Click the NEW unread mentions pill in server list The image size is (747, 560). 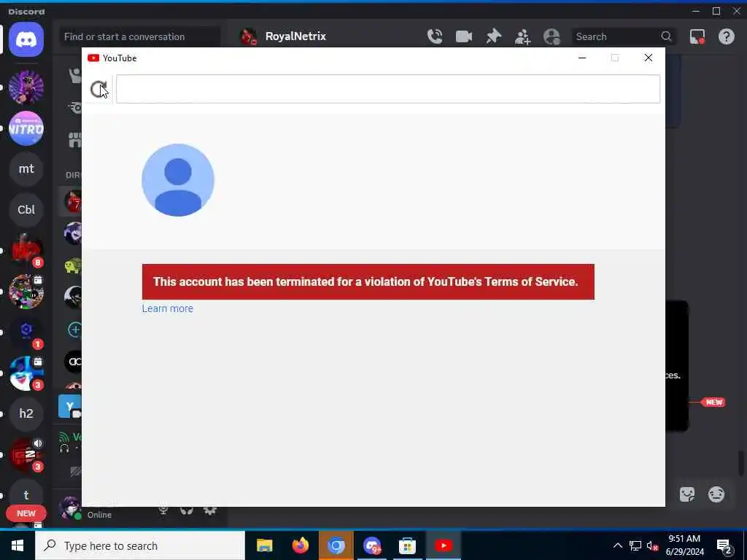coord(26,513)
